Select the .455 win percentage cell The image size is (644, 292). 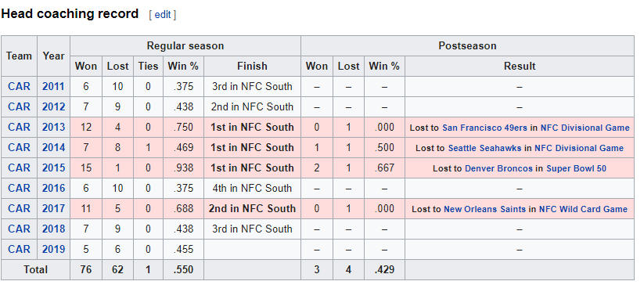(x=183, y=249)
